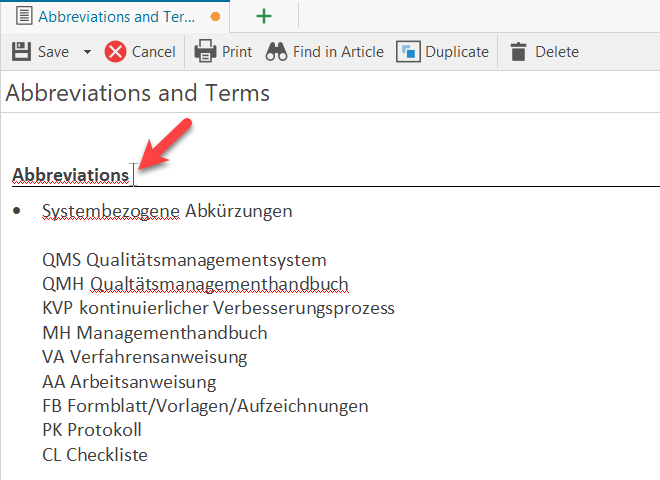Click the Abbreviations and Terms title field
This screenshot has width=660, height=480.
138,93
